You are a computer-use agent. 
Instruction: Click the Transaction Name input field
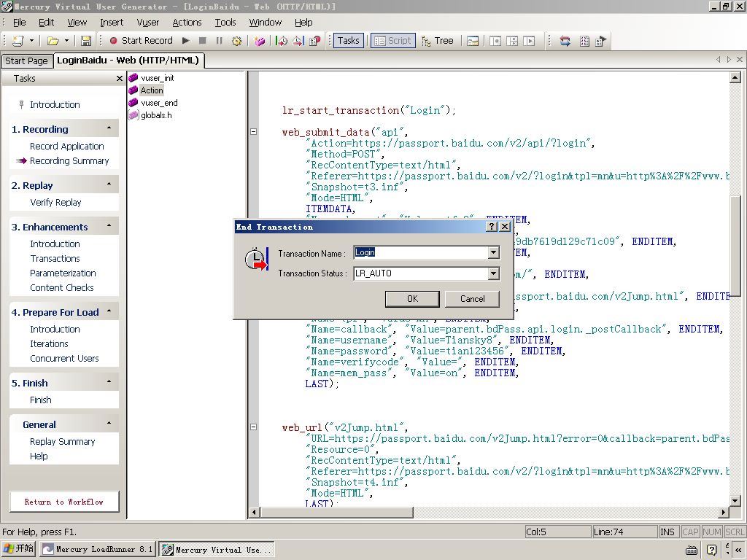point(421,252)
